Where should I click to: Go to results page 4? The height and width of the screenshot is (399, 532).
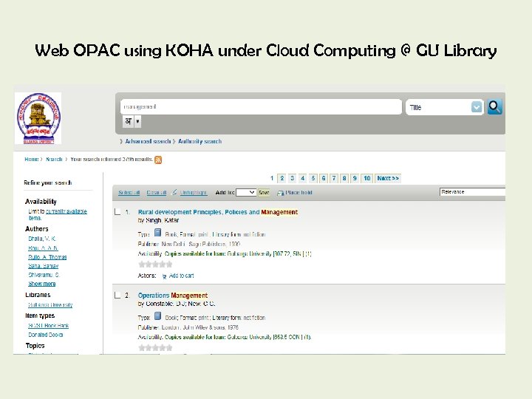pyautogui.click(x=303, y=178)
